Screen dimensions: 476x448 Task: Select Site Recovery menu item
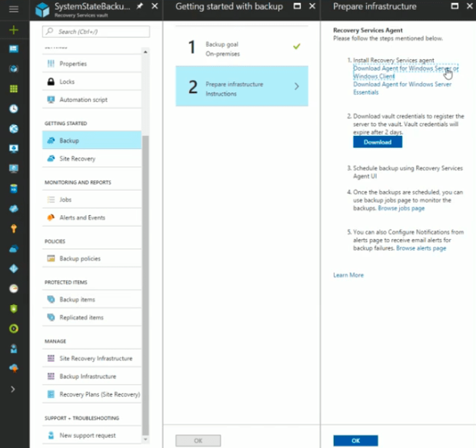pos(92,158)
